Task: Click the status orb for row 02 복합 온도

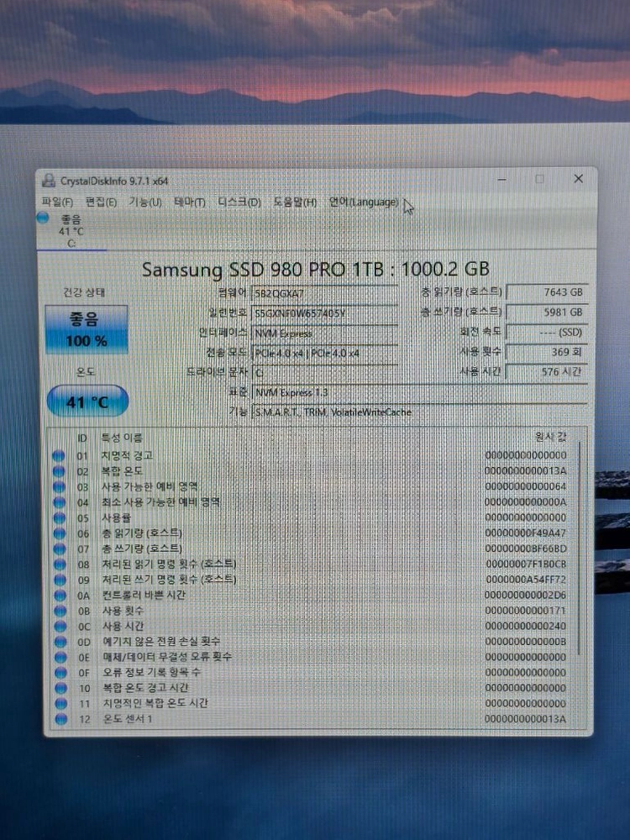Action: click(59, 471)
